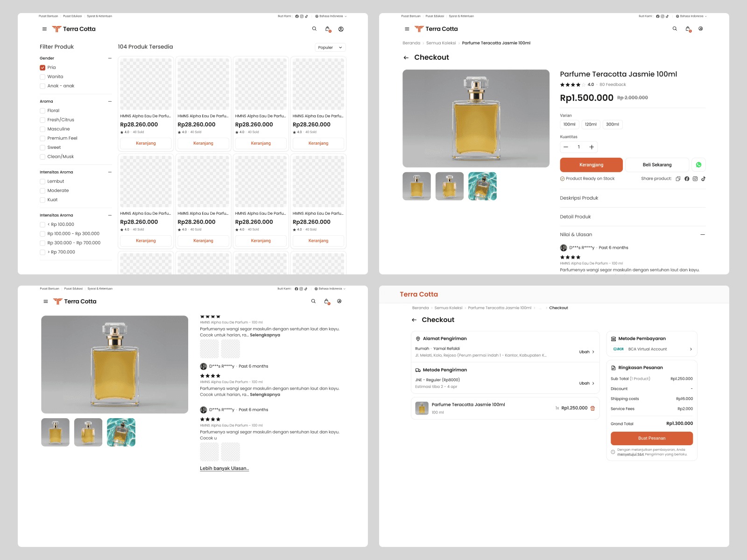747x560 pixels.
Task: Click search icon on product listing page
Action: tap(314, 29)
